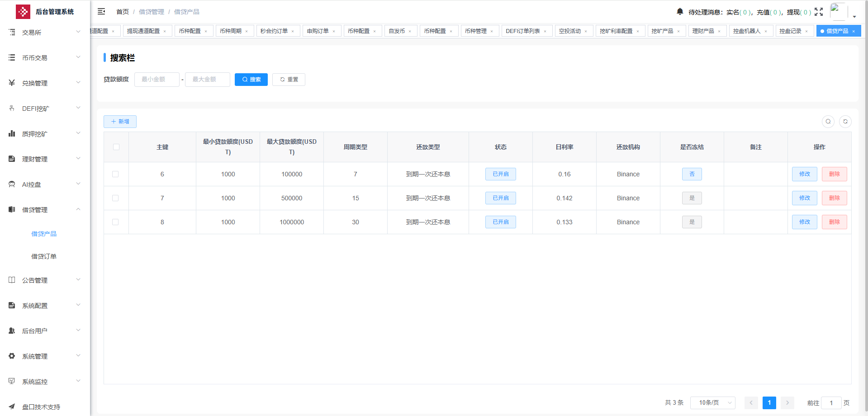Image resolution: width=868 pixels, height=416 pixels.
Task: Select all rows with header checkbox
Action: coord(116,147)
